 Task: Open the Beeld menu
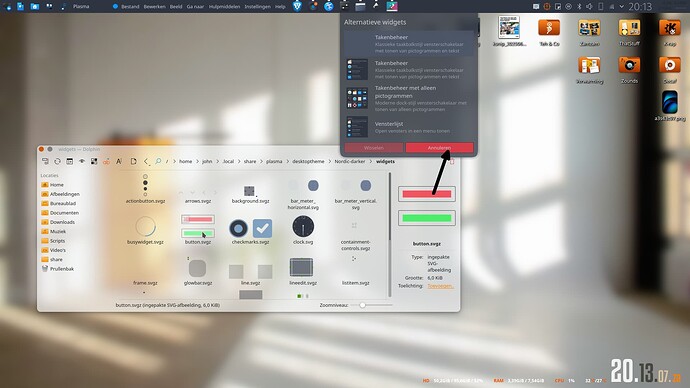[176, 7]
